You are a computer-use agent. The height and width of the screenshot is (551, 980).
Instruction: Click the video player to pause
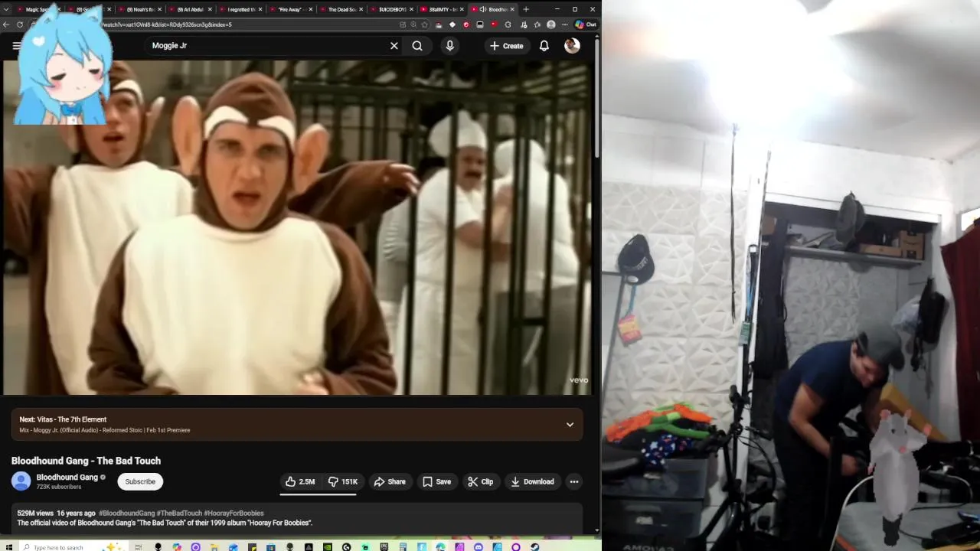click(297, 227)
